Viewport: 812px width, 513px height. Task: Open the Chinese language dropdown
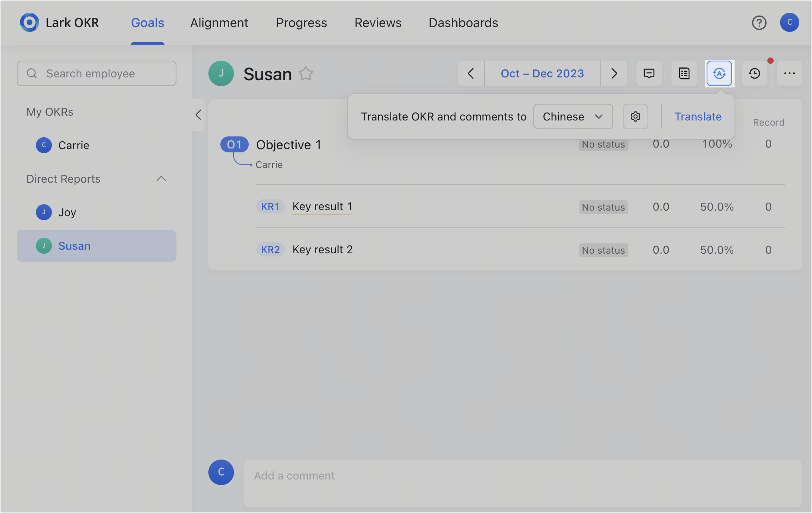click(x=573, y=116)
